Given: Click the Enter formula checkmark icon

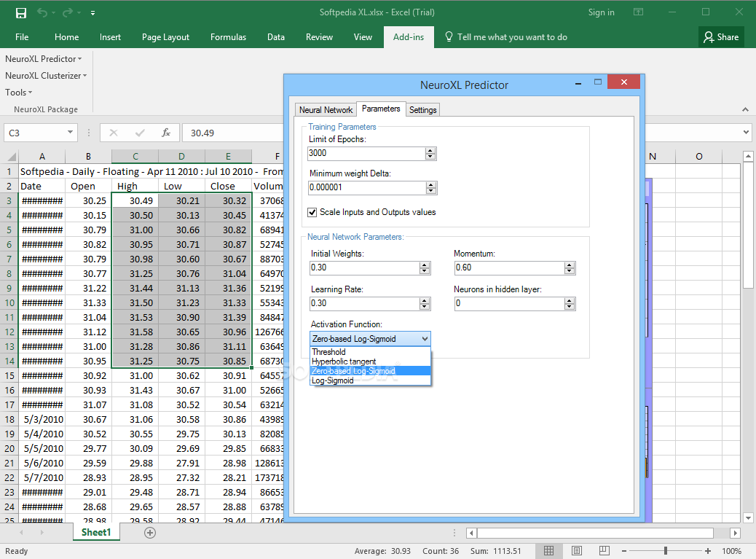Looking at the screenshot, I should pyautogui.click(x=141, y=133).
